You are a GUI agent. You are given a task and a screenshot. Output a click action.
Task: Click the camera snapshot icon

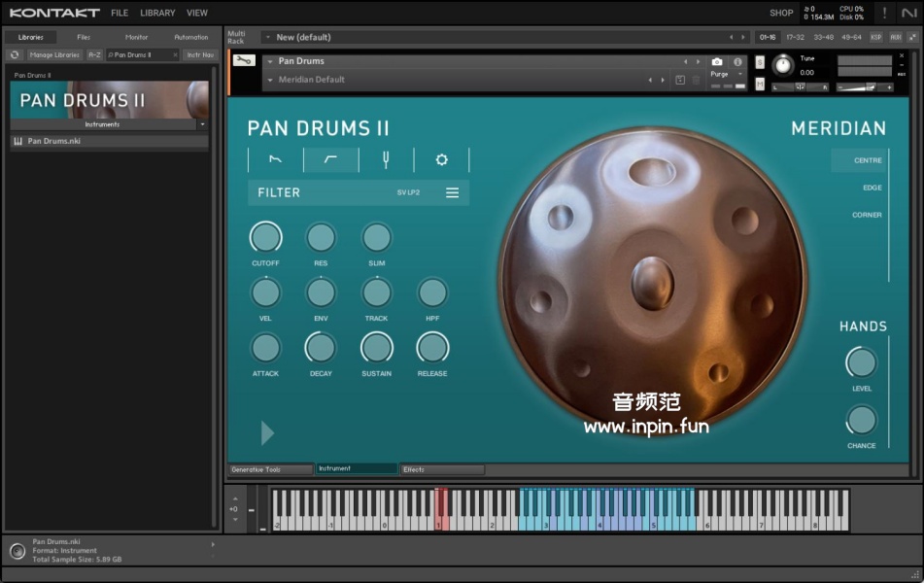pyautogui.click(x=717, y=62)
